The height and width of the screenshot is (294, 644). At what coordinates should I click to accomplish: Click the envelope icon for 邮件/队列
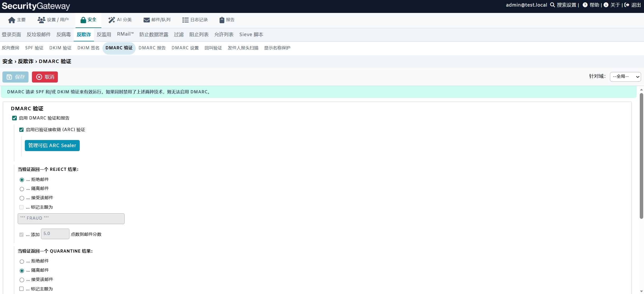pos(147,20)
